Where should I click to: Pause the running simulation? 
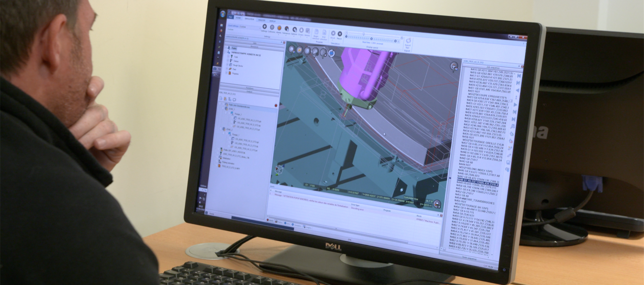[x=340, y=34]
